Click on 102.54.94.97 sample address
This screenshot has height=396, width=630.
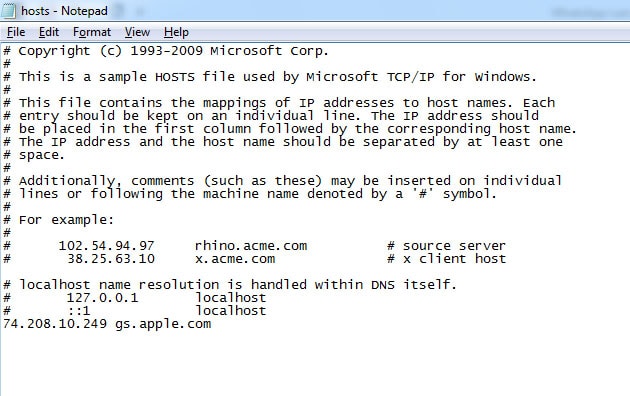[106, 246]
